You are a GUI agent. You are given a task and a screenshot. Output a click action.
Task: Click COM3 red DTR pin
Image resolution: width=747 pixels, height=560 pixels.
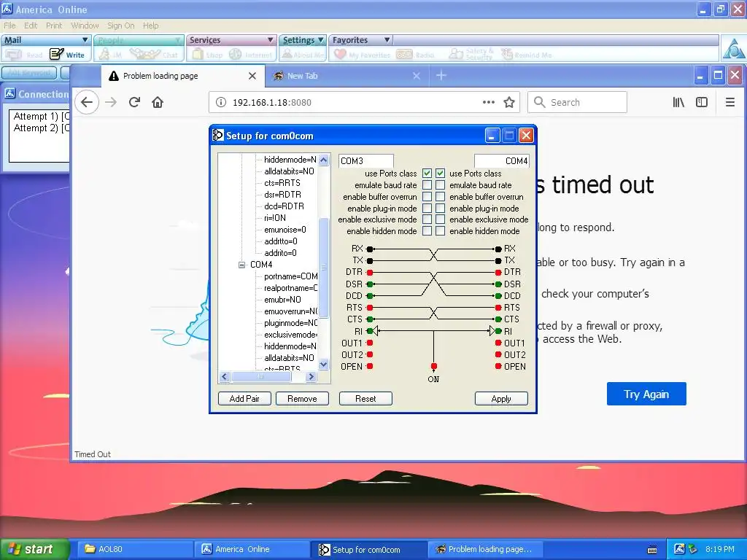370,273
